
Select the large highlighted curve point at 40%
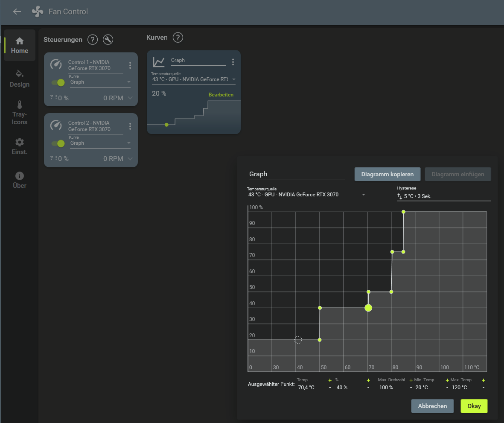pos(368,308)
